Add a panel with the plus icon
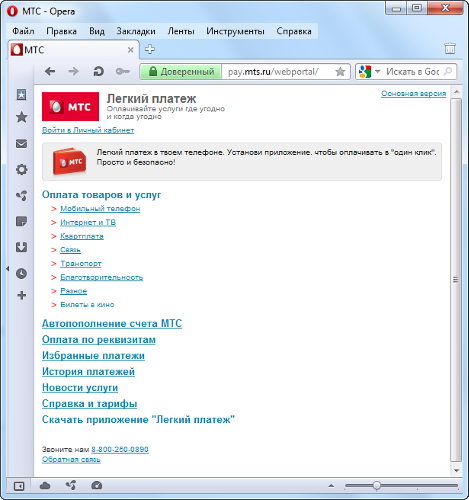The image size is (469, 500). pyautogui.click(x=22, y=295)
